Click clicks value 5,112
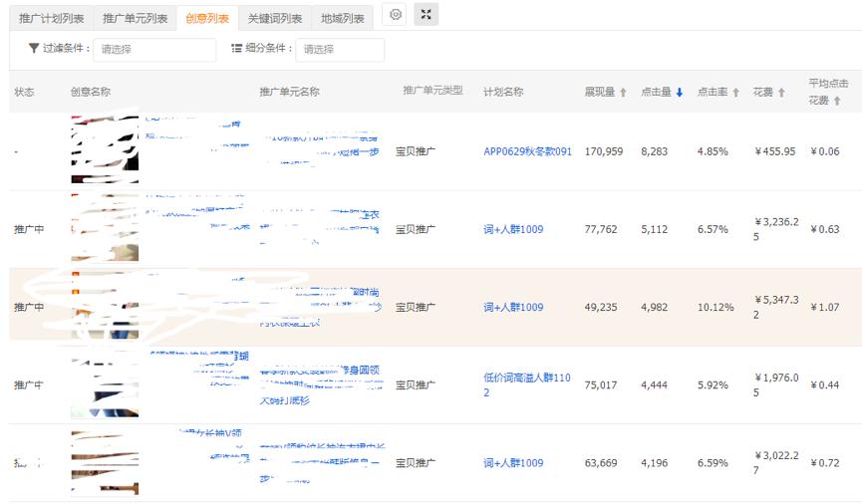862x504 pixels. coord(654,229)
